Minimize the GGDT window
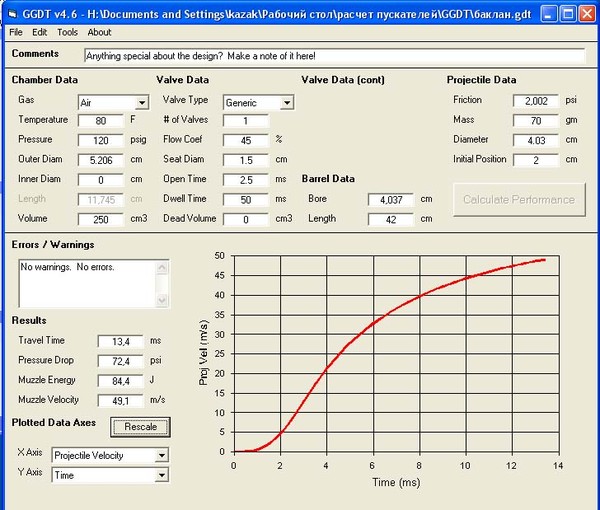This screenshot has width=600, height=510. 549,15
